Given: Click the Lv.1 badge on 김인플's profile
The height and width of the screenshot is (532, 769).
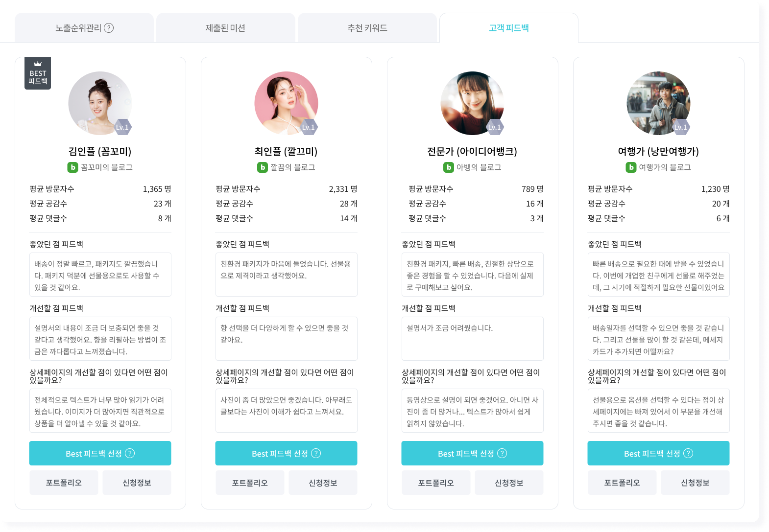Looking at the screenshot, I should 122,127.
